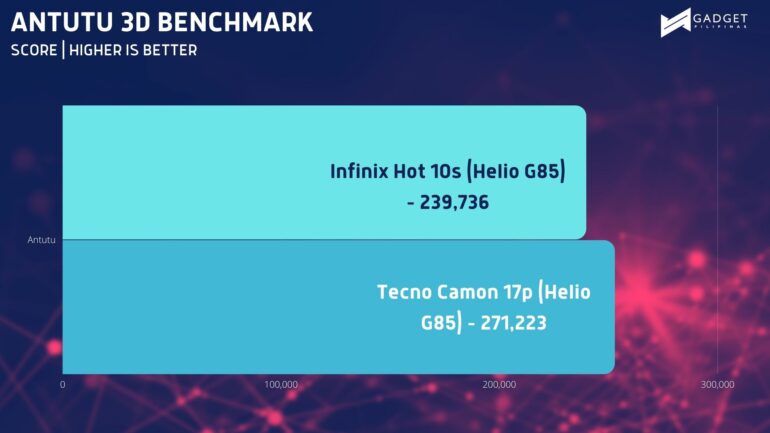Click the 100,000 axis tick label
The image size is (770, 433).
click(x=281, y=384)
